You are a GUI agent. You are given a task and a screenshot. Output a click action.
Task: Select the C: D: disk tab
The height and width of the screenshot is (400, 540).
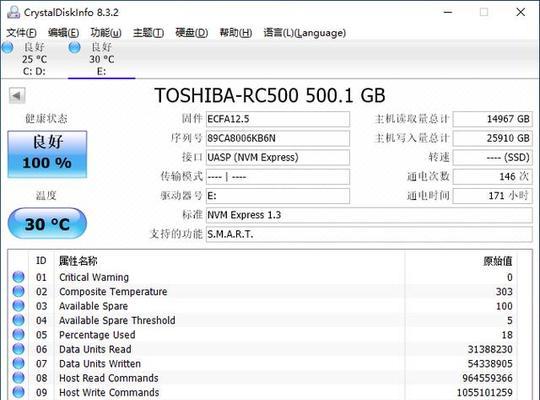click(x=34, y=59)
